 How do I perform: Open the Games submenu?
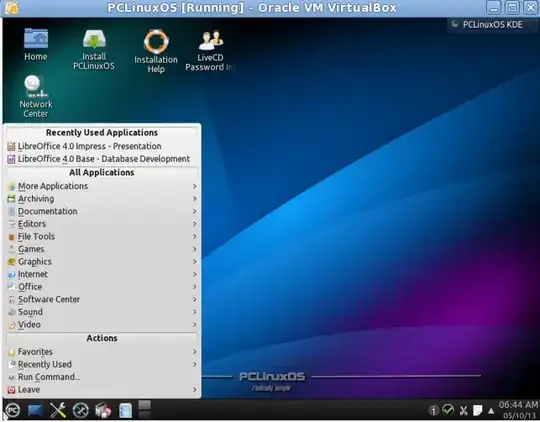tap(102, 249)
